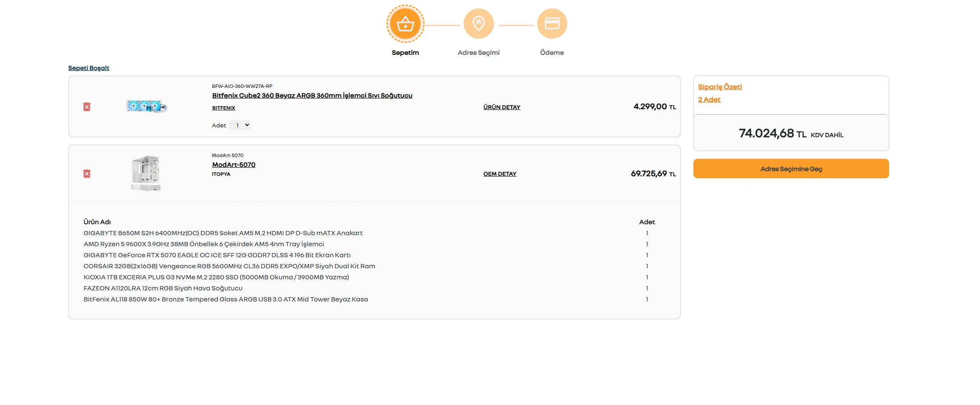The width and height of the screenshot is (980, 405).
Task: Select the Sepetim step label
Action: pyautogui.click(x=405, y=53)
